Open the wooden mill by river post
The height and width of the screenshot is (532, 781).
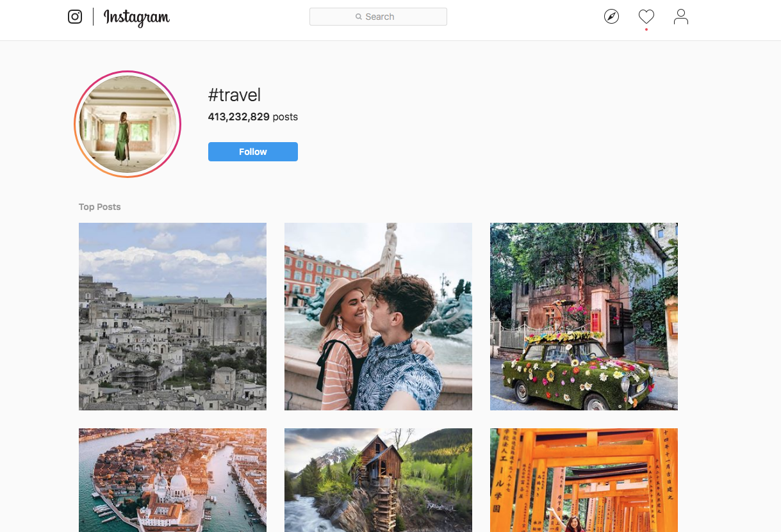pos(378,480)
